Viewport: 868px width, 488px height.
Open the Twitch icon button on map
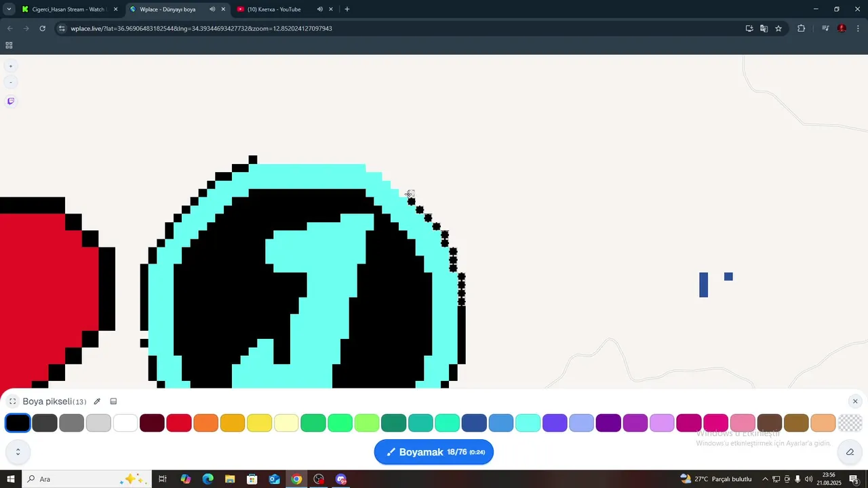coord(10,101)
